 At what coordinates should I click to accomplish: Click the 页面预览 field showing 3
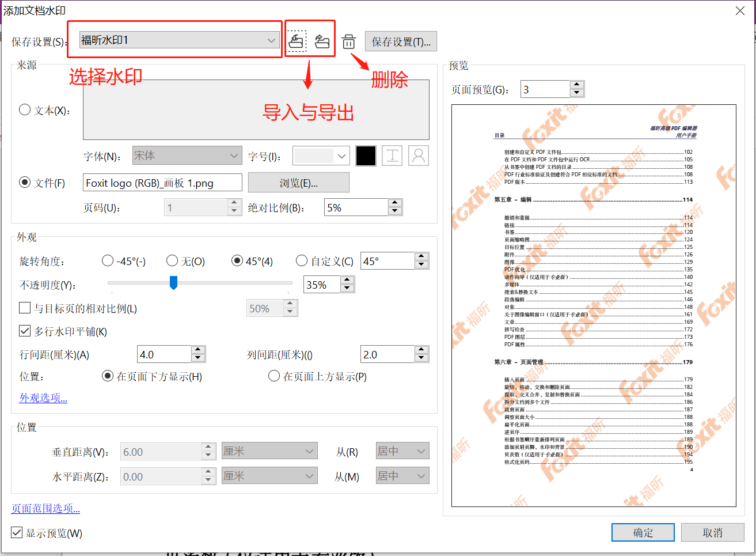(x=545, y=89)
